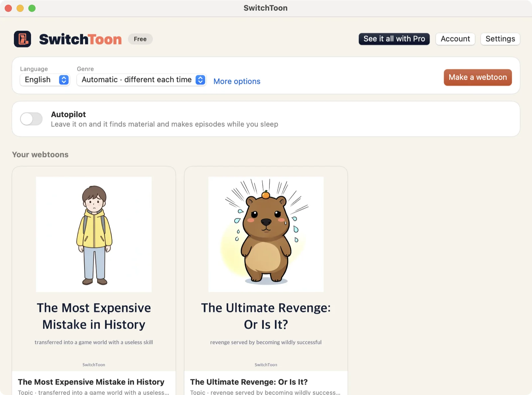Click the 'Your webtoons' section heading

(40, 154)
